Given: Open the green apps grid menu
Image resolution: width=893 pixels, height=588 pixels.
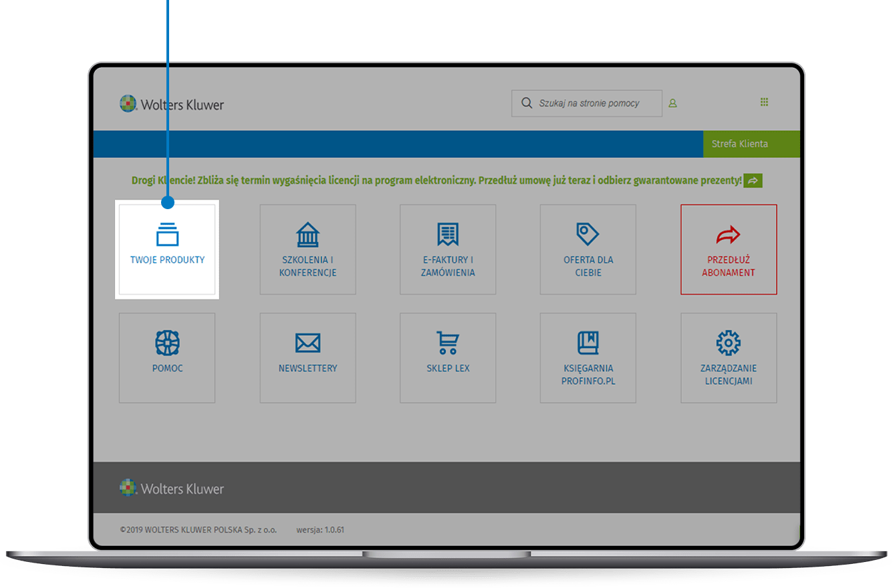Looking at the screenshot, I should (764, 102).
